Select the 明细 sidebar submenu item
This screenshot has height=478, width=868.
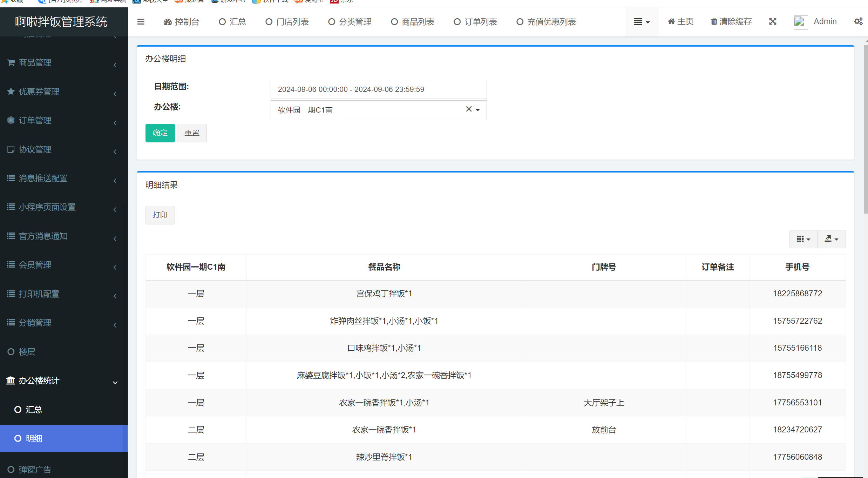pos(64,438)
